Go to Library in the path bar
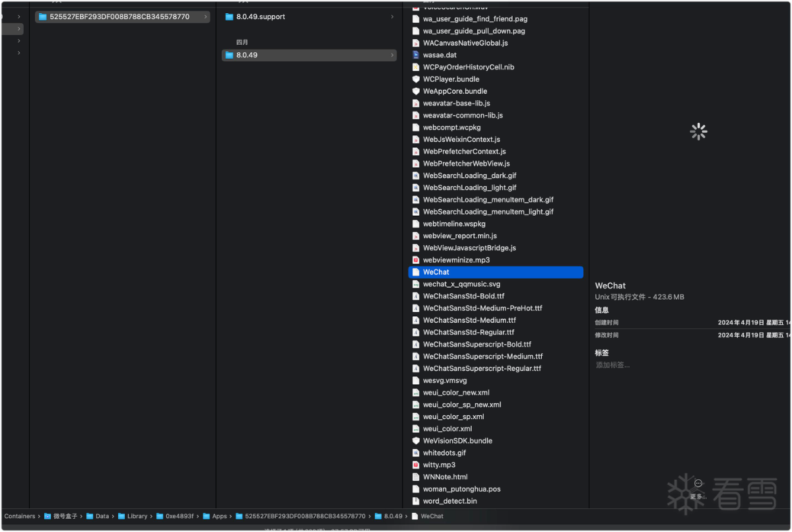The height and width of the screenshot is (532, 792). coord(133,516)
